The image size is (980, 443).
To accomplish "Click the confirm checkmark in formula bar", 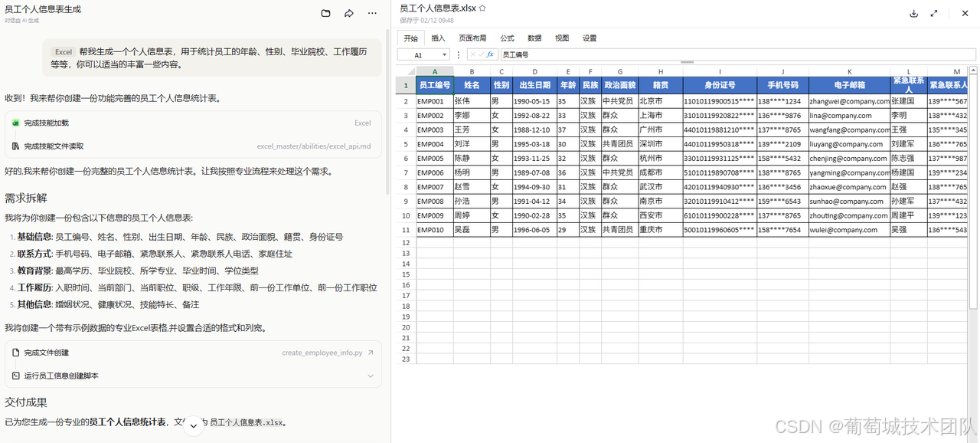I will coord(482,54).
